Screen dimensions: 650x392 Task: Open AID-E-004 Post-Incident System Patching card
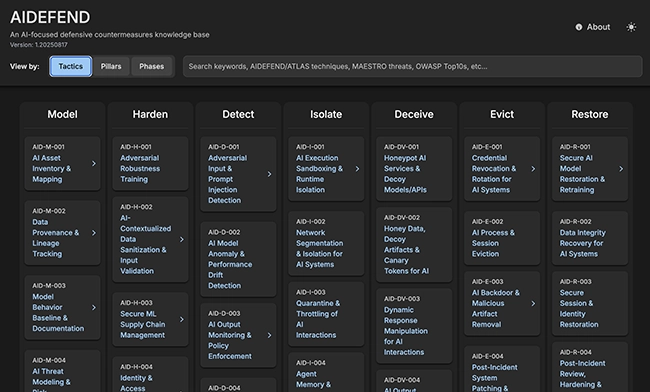(x=502, y=369)
